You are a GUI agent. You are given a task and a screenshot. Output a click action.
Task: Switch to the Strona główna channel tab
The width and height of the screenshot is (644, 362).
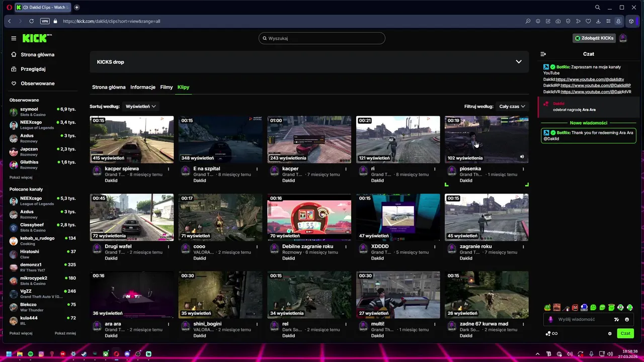pyautogui.click(x=109, y=87)
